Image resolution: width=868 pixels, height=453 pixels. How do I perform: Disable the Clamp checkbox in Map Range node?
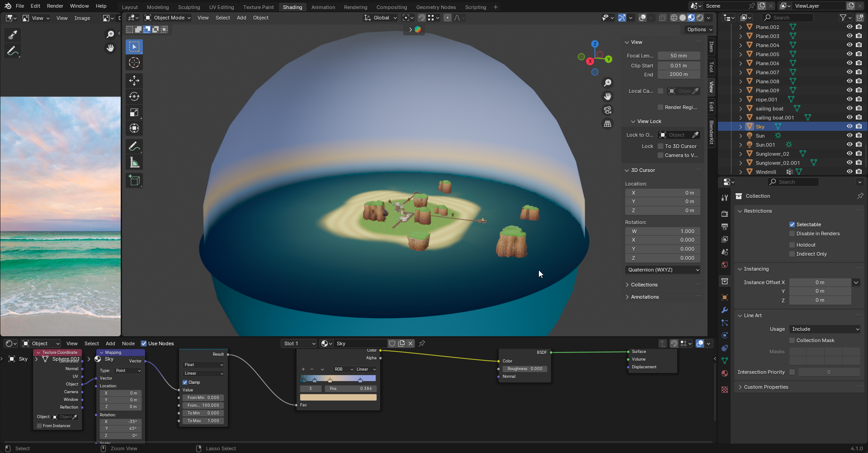click(185, 382)
